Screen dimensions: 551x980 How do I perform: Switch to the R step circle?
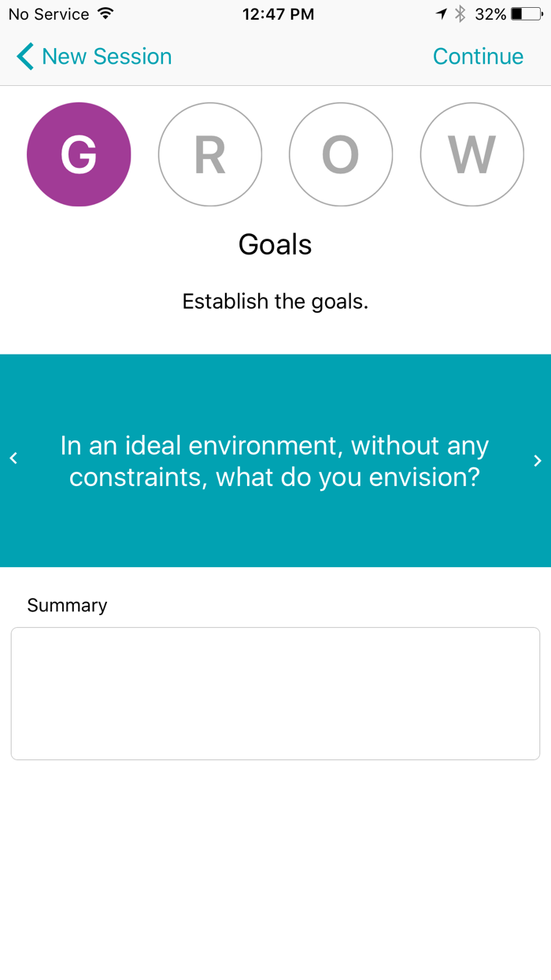210,154
